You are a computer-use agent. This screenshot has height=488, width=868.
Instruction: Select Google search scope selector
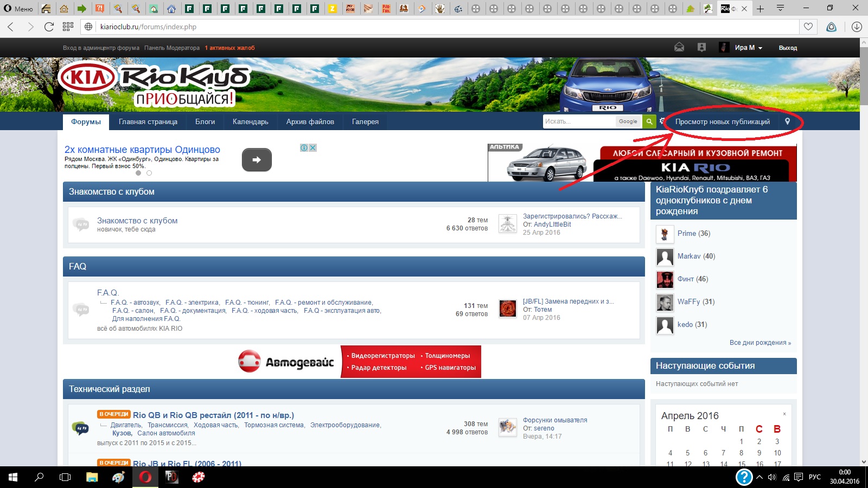628,121
